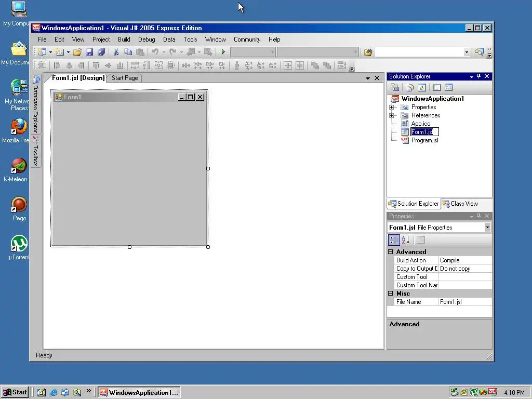Click the Align Bottoms layout icon
532x399 pixels.
click(x=120, y=65)
